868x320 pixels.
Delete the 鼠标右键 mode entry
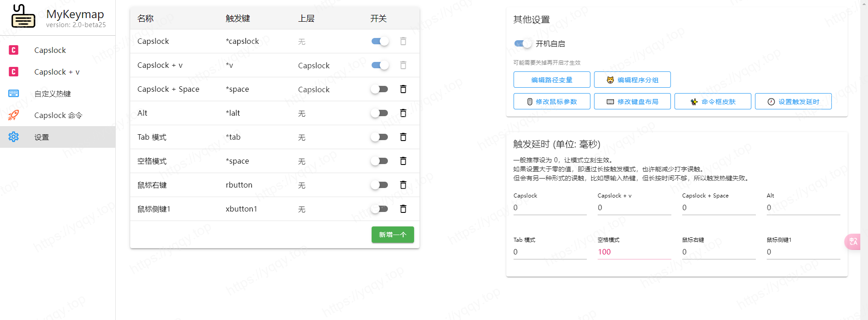[x=403, y=185]
